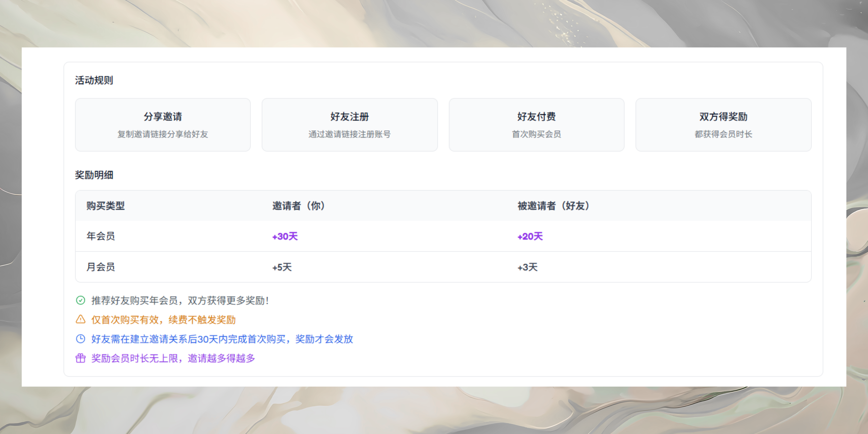
Task: Click the purple +30天 reward value
Action: click(285, 236)
